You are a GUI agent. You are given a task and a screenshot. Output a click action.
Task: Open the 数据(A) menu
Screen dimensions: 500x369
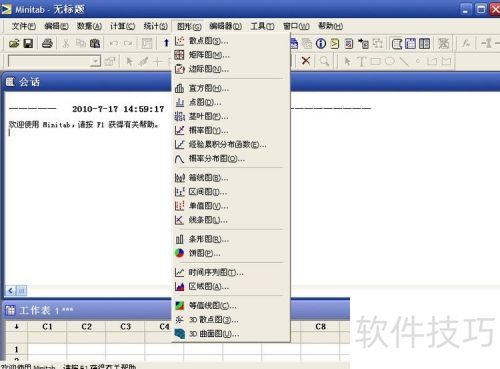point(89,26)
